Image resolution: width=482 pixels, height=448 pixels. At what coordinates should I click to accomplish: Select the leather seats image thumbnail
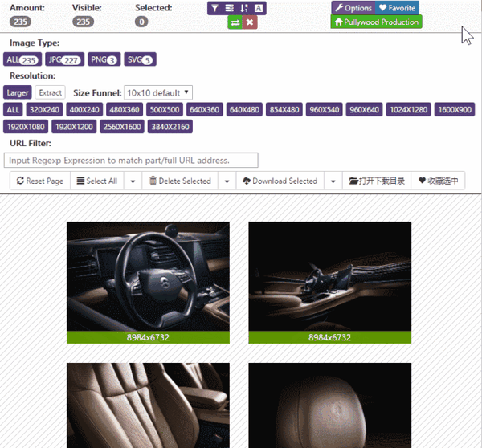(x=148, y=405)
